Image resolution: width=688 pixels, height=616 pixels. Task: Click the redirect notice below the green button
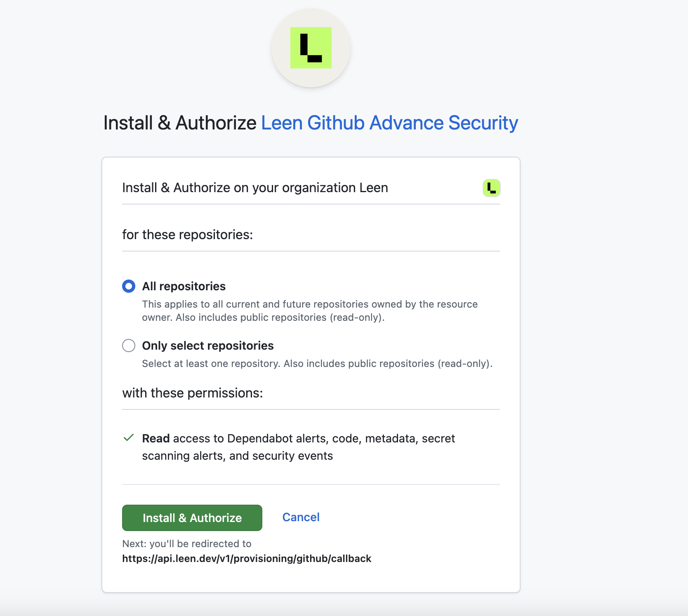186,543
